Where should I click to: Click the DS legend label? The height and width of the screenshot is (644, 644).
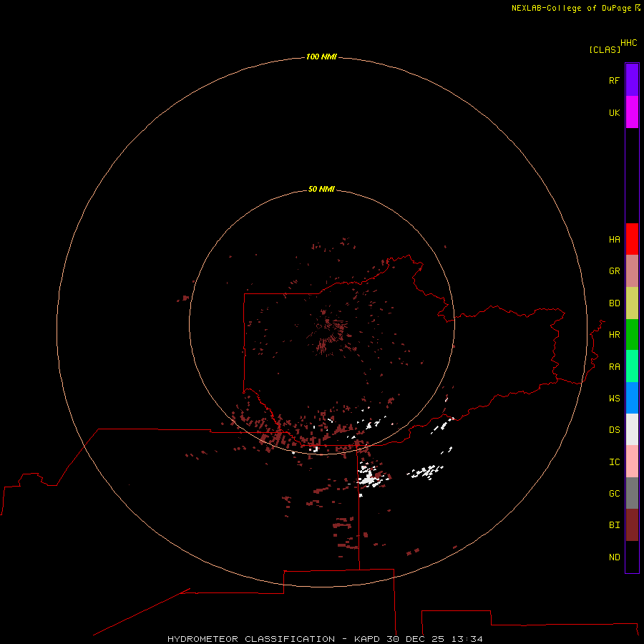(614, 430)
